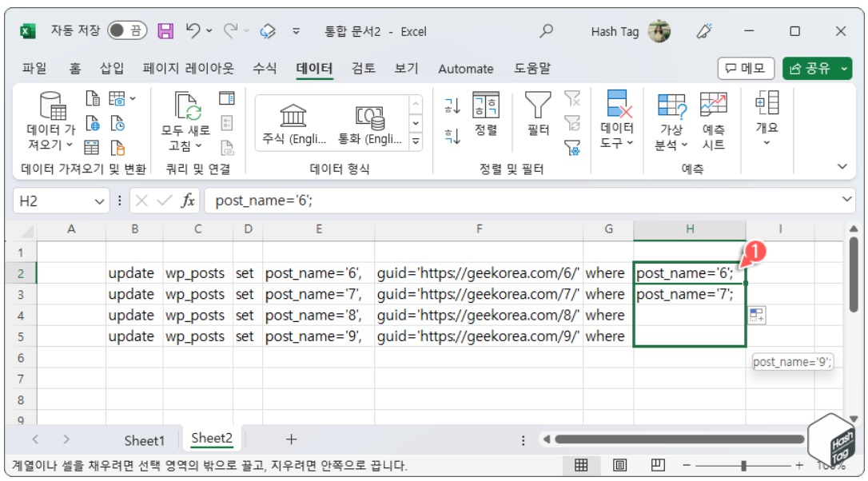The image size is (868, 481).
Task: Click the From Picture icon
Action: (117, 98)
